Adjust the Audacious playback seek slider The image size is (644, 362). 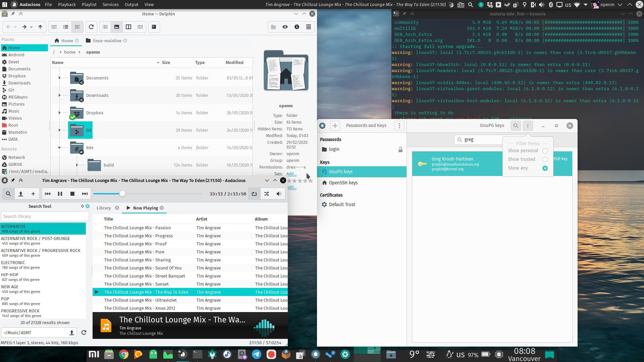[x=148, y=194]
